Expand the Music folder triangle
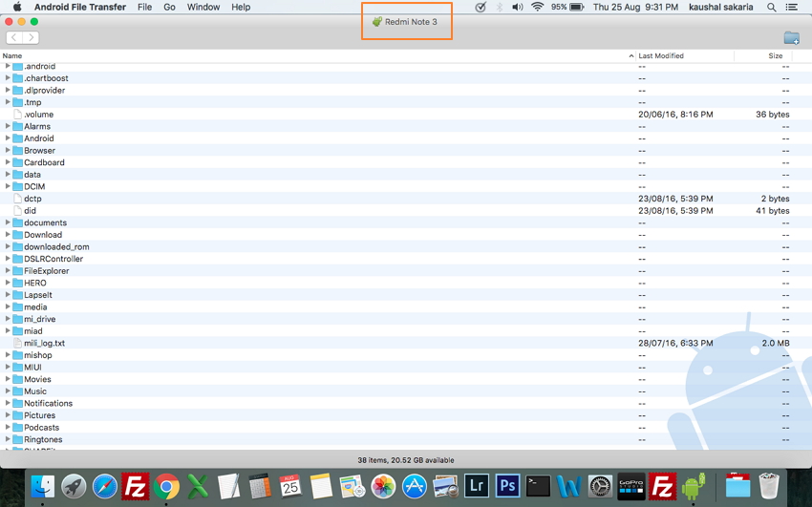The height and width of the screenshot is (507, 812). pos(8,391)
